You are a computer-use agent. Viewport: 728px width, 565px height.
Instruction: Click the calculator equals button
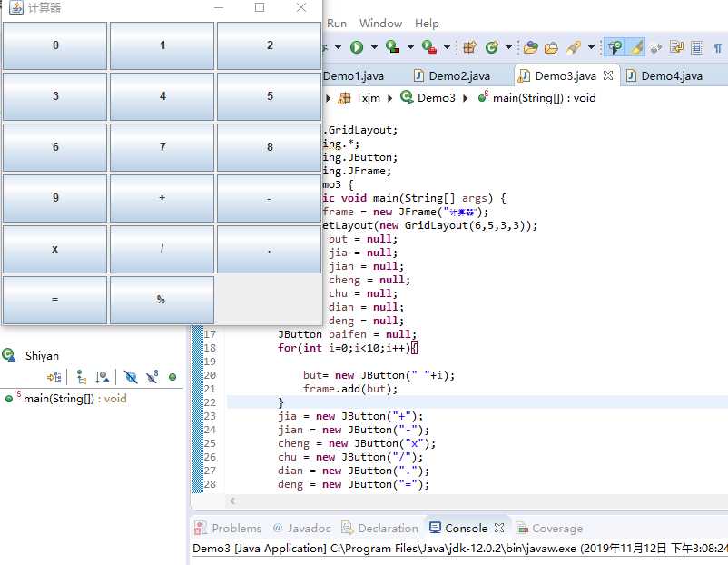54,300
